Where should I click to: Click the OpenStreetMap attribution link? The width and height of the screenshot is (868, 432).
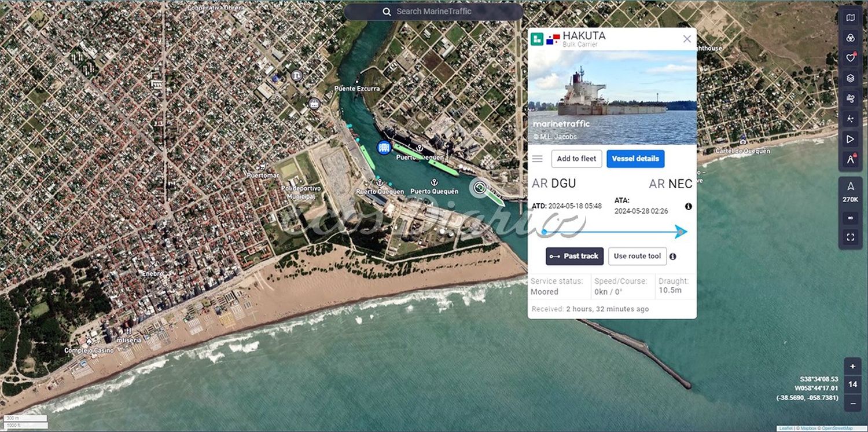click(x=837, y=429)
